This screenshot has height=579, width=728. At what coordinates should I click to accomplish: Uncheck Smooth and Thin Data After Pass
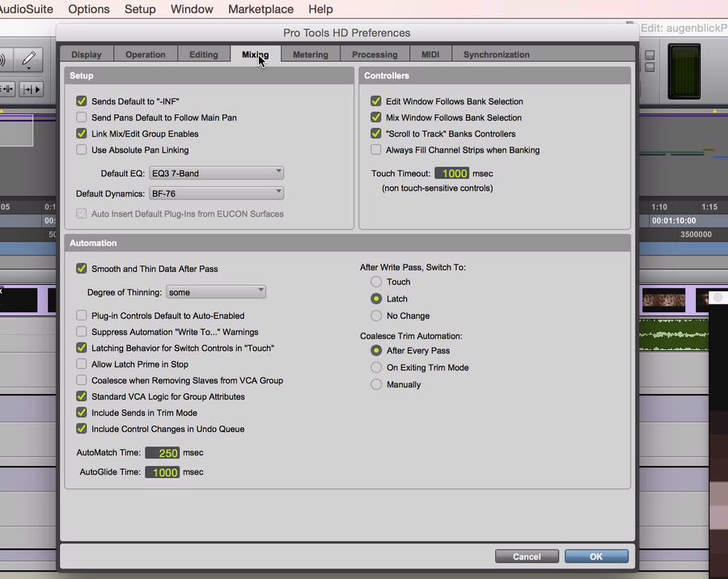tap(81, 269)
